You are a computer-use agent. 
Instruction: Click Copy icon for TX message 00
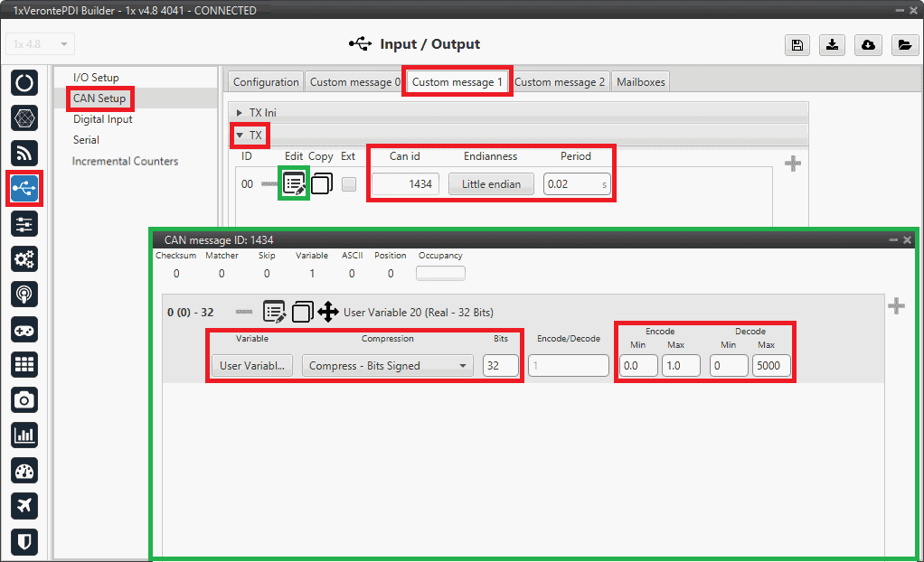(x=322, y=184)
